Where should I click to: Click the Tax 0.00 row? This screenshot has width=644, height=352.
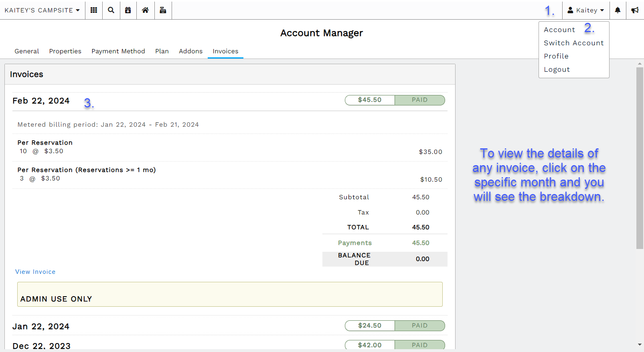[385, 212]
